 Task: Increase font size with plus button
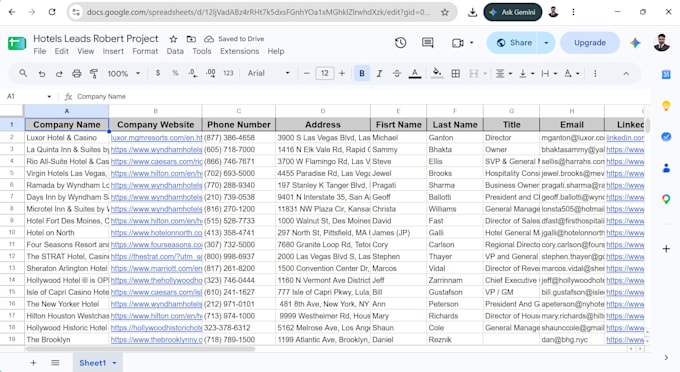point(342,73)
